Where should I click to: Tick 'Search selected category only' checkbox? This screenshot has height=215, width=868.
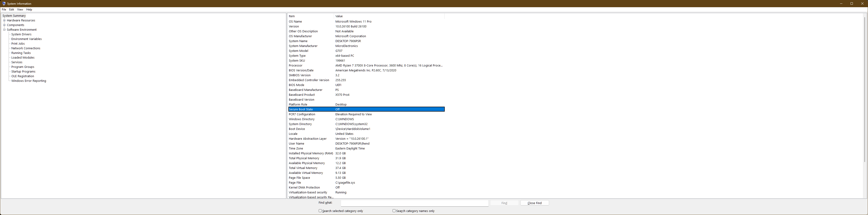pos(320,211)
